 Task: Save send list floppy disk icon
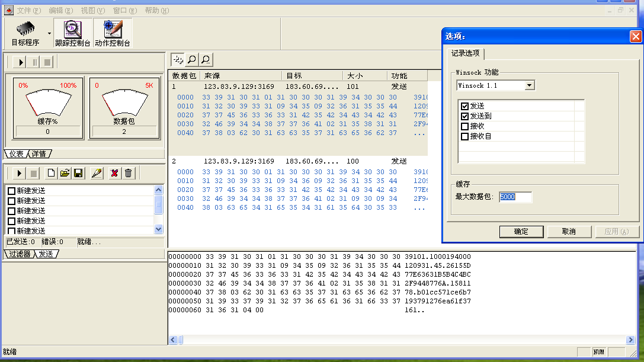pyautogui.click(x=78, y=173)
